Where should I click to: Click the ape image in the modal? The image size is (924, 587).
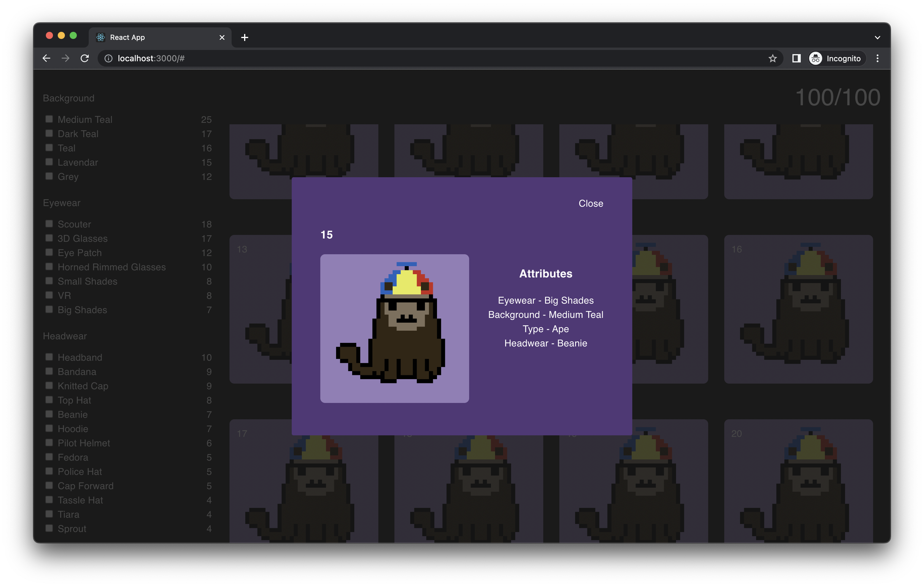[x=394, y=328]
